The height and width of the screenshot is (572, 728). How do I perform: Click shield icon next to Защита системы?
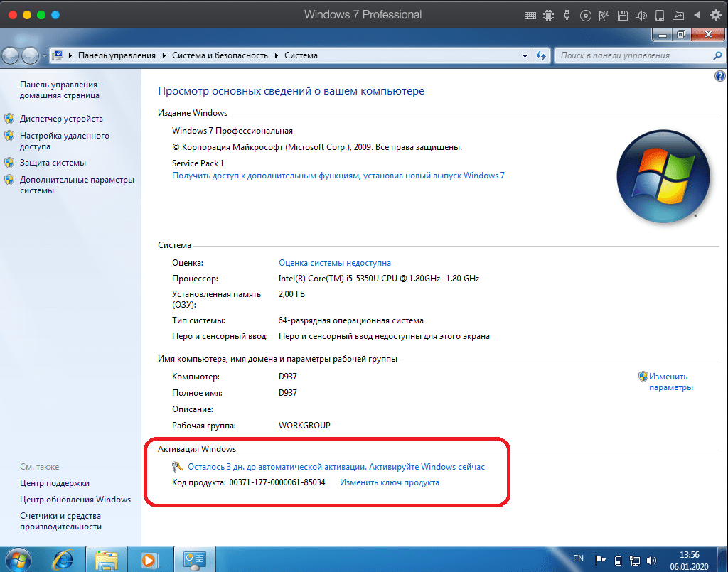[x=9, y=163]
